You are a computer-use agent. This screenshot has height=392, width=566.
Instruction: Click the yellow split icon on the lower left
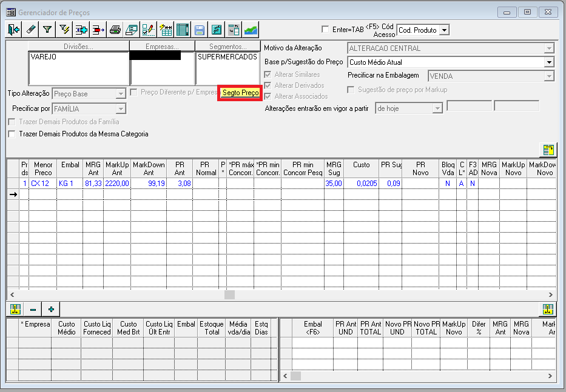coord(16,310)
